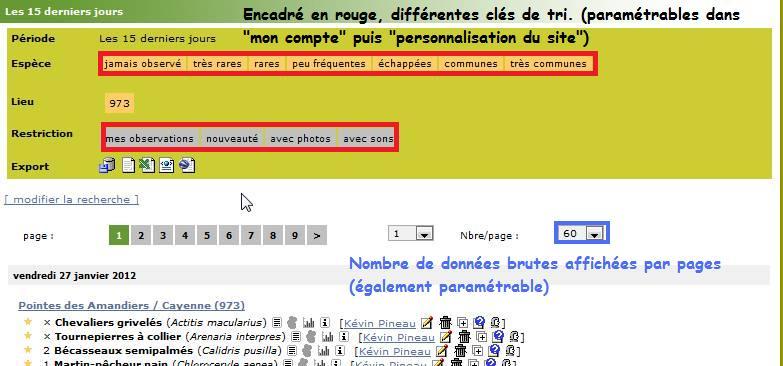Export results with the database icon

point(107,165)
